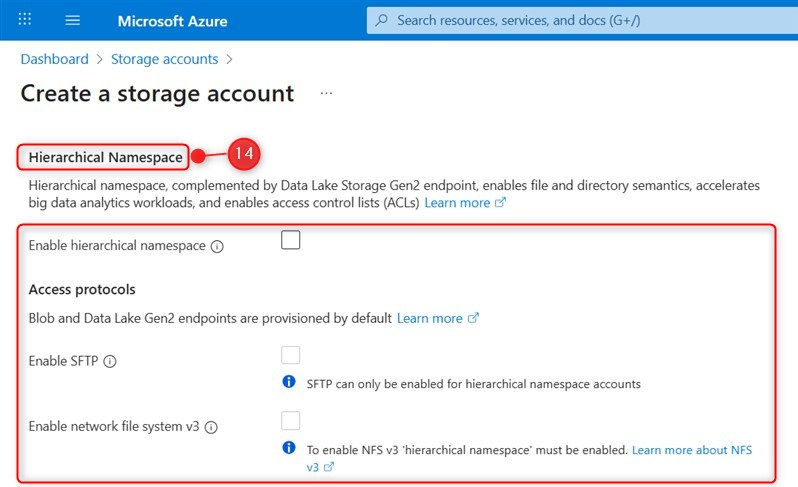Click the Microsoft Azure home title

click(x=172, y=20)
